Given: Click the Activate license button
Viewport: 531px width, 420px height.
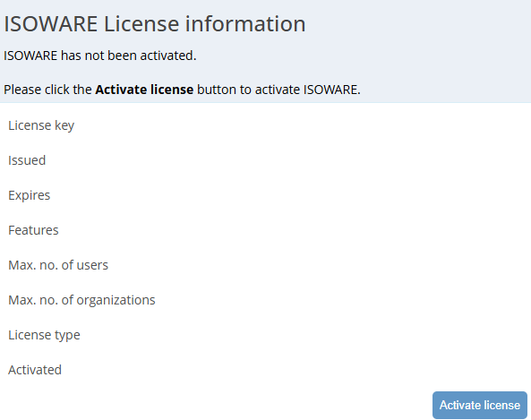Looking at the screenshot, I should click(x=480, y=405).
